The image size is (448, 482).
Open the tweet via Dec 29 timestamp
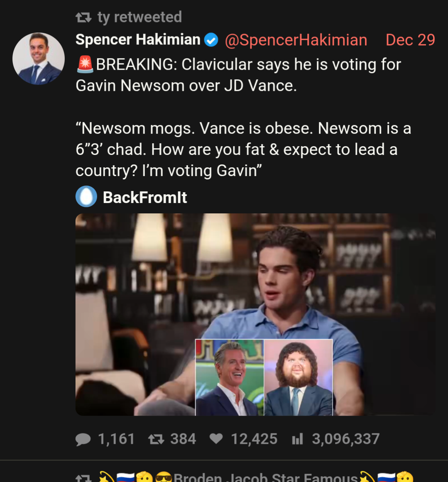410,40
